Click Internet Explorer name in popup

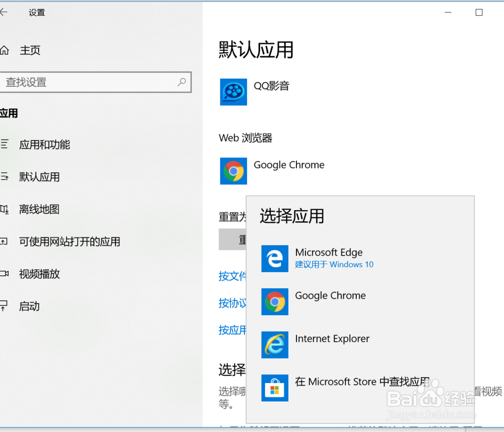[x=332, y=338]
